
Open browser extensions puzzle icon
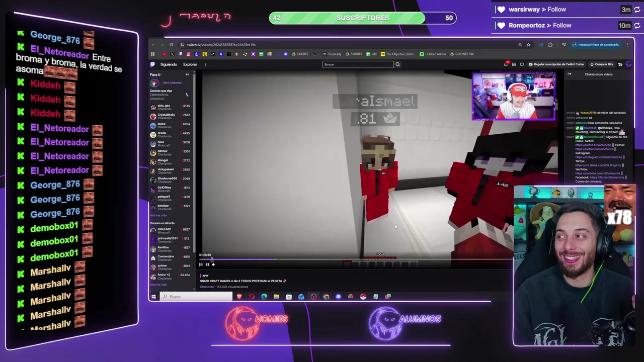click(550, 45)
